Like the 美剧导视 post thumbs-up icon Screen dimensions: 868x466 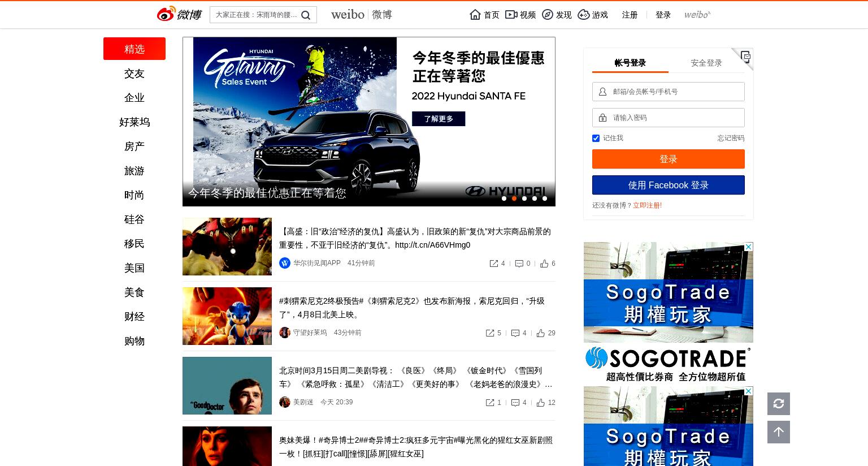[x=541, y=403]
